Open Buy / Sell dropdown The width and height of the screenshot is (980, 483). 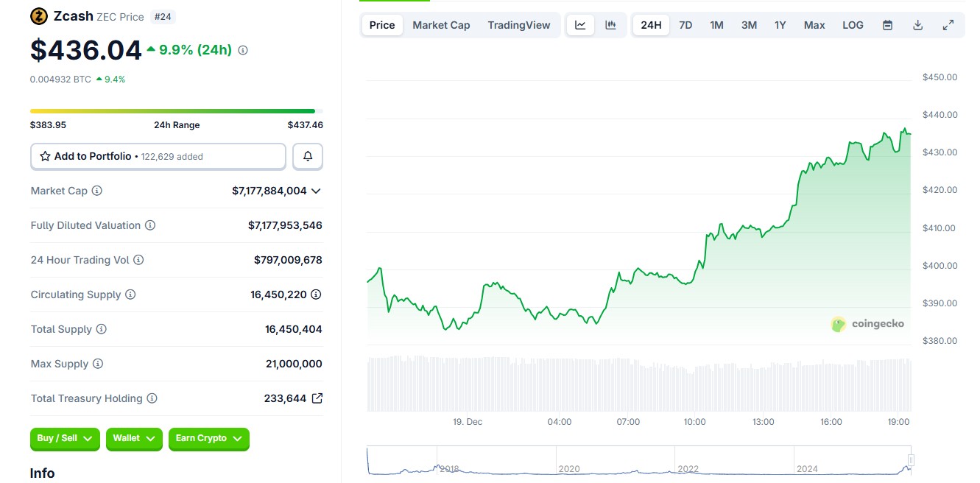pyautogui.click(x=64, y=438)
